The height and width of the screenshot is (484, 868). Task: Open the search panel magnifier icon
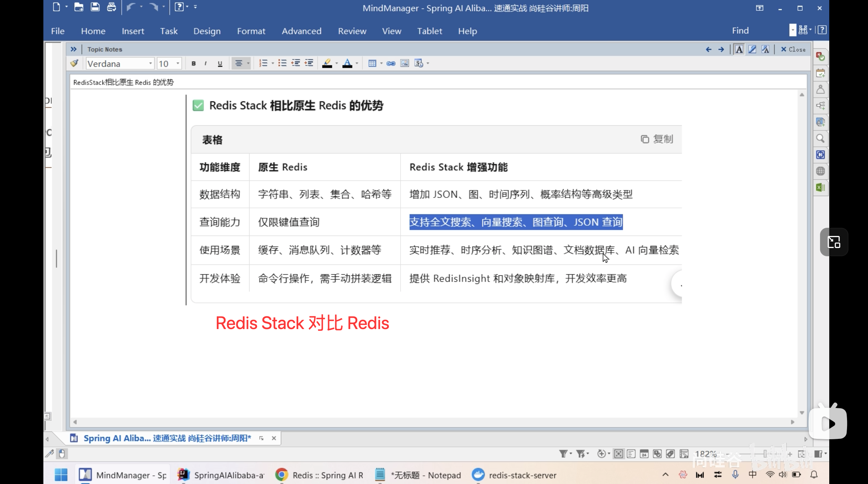(x=820, y=139)
